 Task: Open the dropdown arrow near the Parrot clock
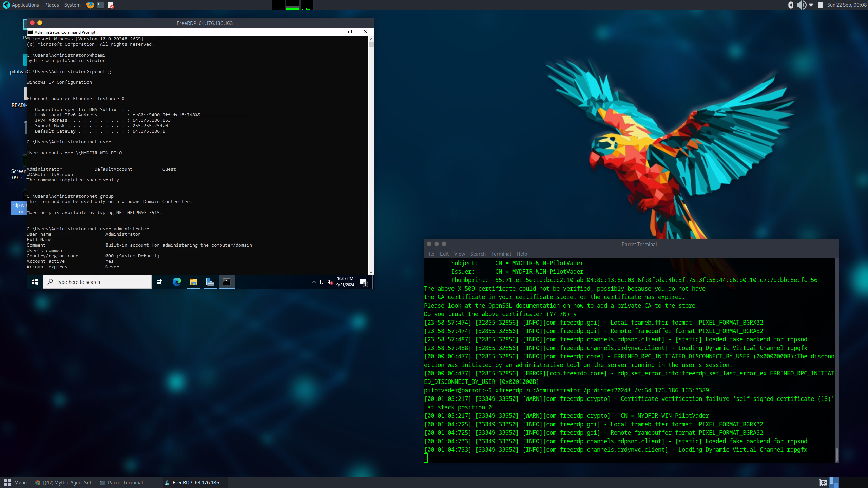[x=811, y=5]
